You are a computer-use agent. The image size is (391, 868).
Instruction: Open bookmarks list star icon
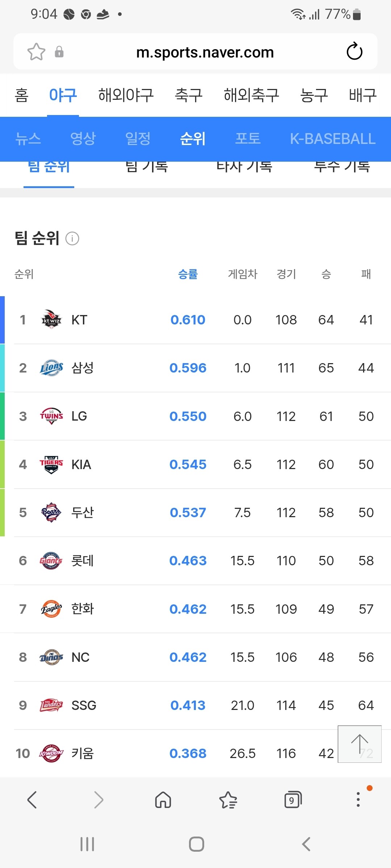pyautogui.click(x=228, y=800)
